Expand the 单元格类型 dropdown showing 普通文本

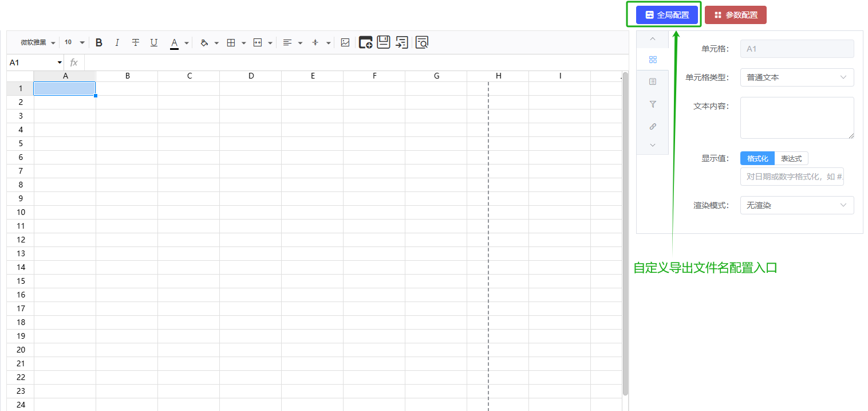[x=796, y=77]
